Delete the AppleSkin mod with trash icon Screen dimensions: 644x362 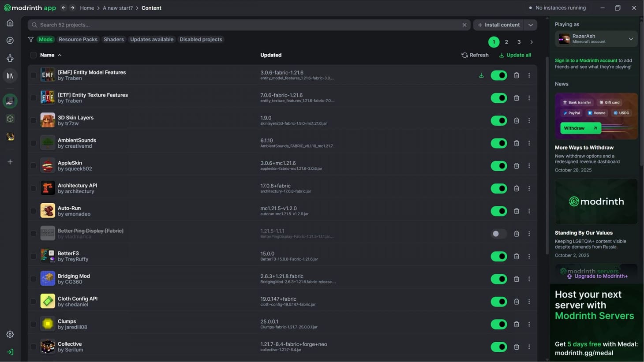[516, 166]
